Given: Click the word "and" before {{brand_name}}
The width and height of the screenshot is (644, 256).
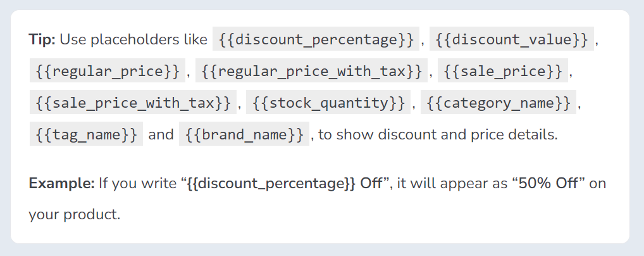Looking at the screenshot, I should pyautogui.click(x=161, y=134).
